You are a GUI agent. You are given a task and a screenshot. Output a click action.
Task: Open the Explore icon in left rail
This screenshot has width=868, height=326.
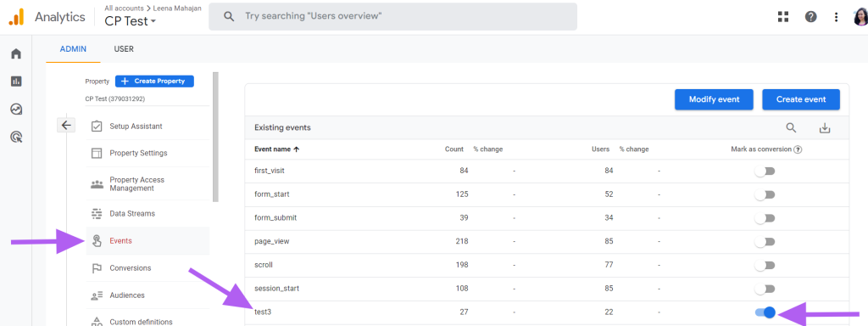click(16, 110)
